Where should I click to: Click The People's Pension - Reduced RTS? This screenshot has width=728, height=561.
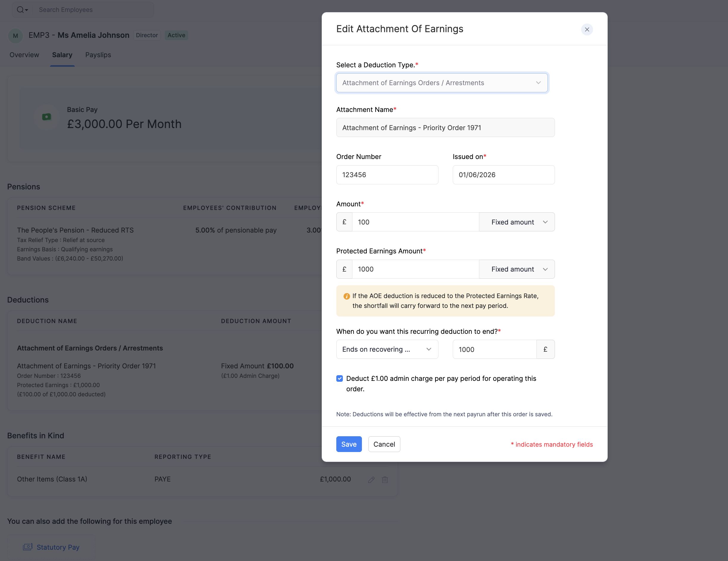(75, 230)
